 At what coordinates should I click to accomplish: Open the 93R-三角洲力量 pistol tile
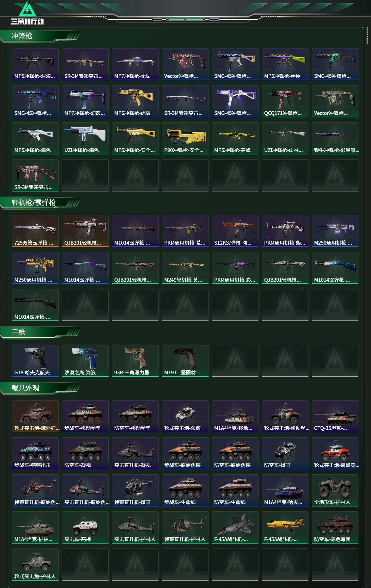coord(135,361)
